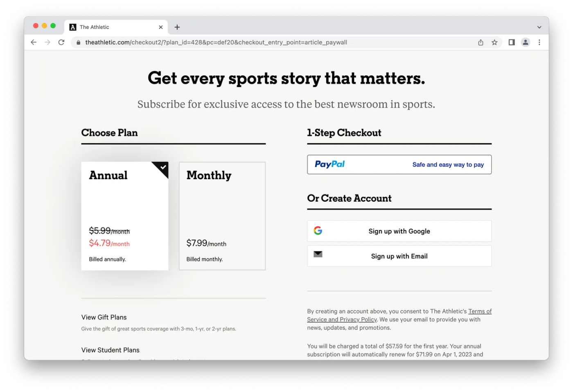Select the Monthly subscription plan
Screen dimensions: 573x392
click(x=222, y=216)
